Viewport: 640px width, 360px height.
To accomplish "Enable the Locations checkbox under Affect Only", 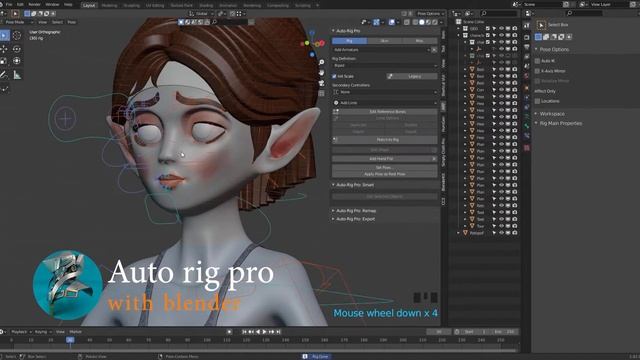I will pyautogui.click(x=538, y=101).
